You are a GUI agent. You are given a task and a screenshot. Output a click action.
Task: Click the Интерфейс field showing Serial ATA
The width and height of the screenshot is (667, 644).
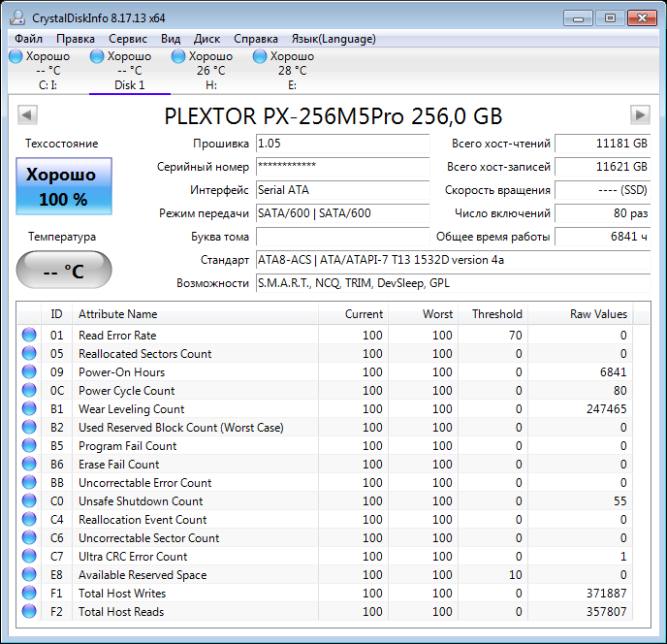(343, 190)
